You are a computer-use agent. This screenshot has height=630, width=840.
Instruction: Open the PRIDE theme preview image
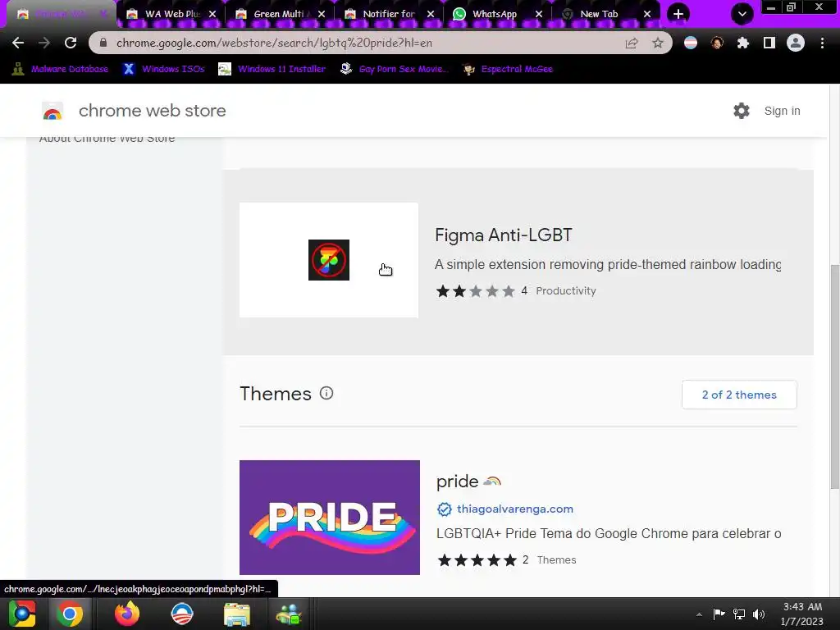click(330, 518)
